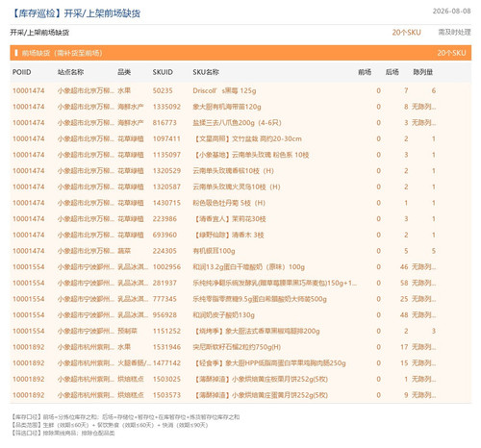Image resolution: width=481 pixels, height=448 pixels.
Task: Click the SKU name ending in 粉色系 10枝
Action: [x=251, y=155]
